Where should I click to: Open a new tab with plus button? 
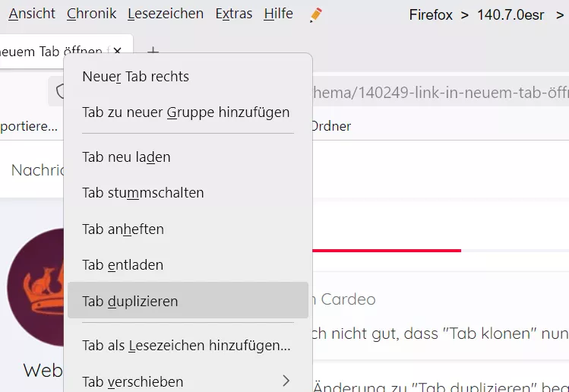coord(153,51)
